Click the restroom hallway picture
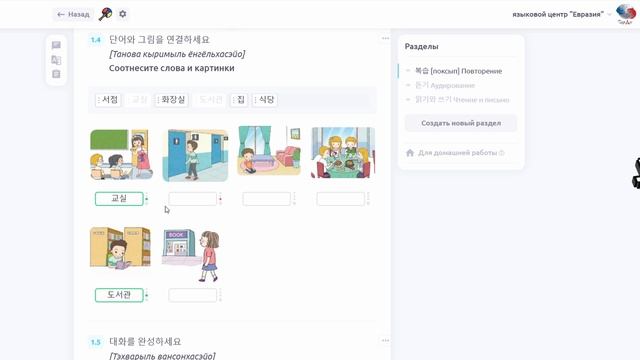The width and height of the screenshot is (640, 360). point(195,155)
